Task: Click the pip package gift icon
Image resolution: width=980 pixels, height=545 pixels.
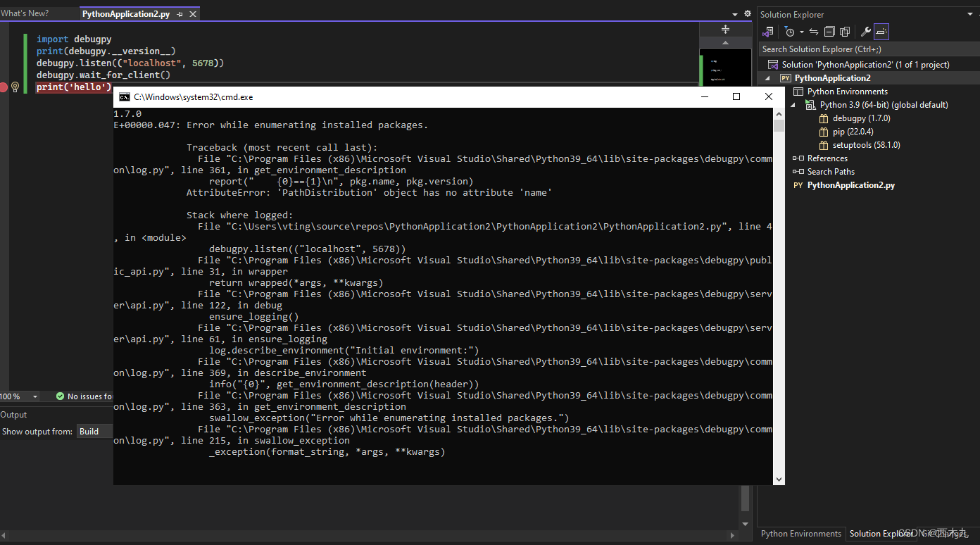Action: pos(824,132)
